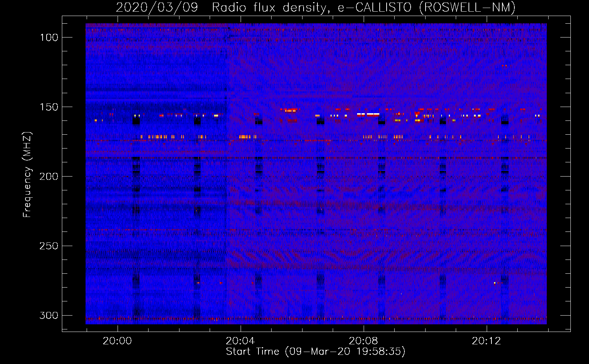Click the 20:12 time tick label
The height and width of the screenshot is (364, 589).
click(x=486, y=341)
